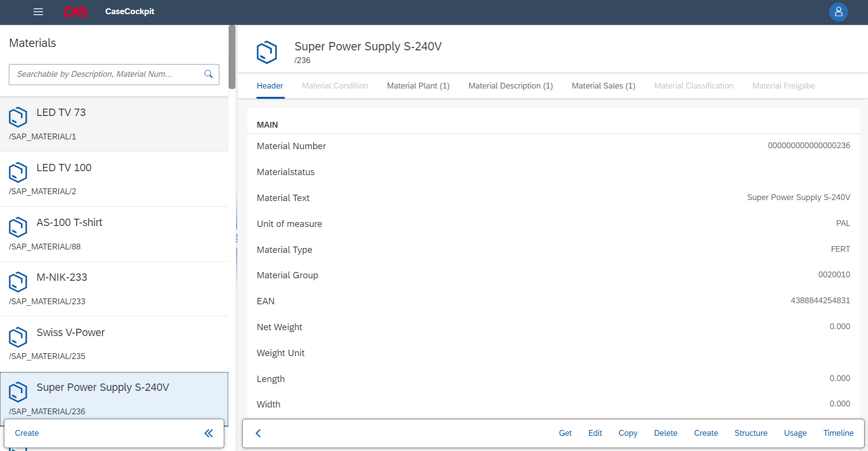Image resolution: width=868 pixels, height=451 pixels.
Task: Open the Usage view
Action: [795, 433]
